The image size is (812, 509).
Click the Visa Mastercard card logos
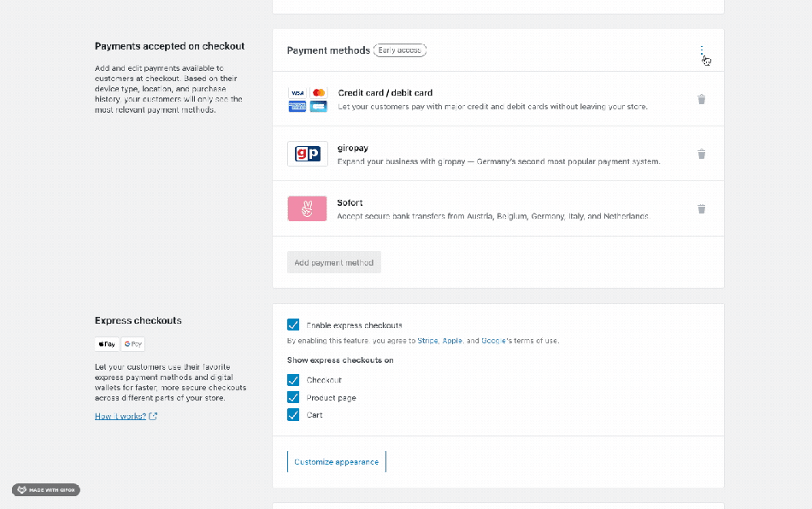click(308, 99)
